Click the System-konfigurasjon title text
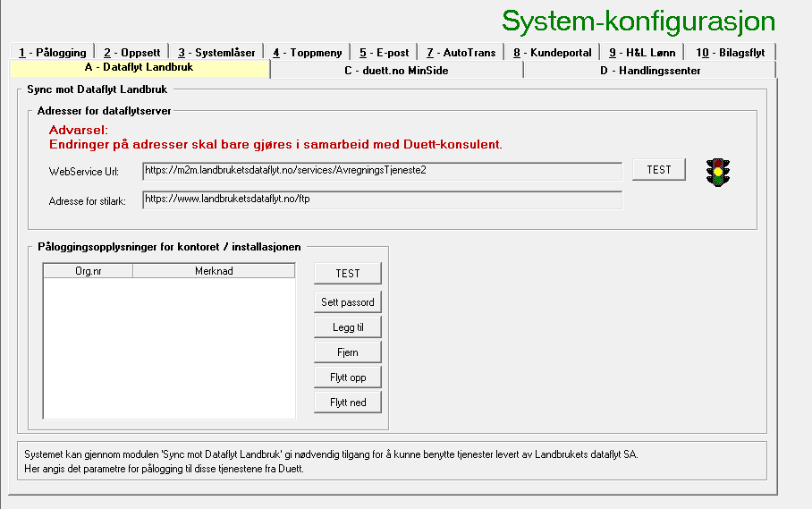Image resolution: width=812 pixels, height=509 pixels. coord(638,21)
